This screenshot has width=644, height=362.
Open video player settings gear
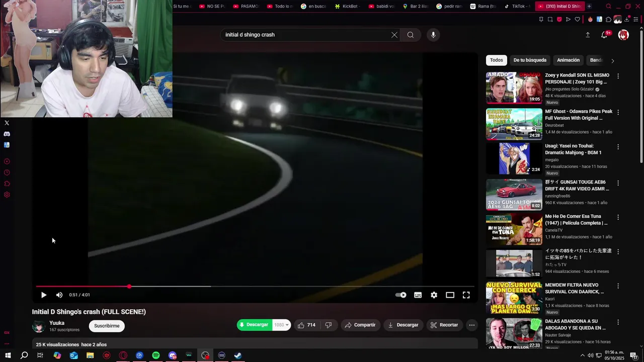point(434,295)
